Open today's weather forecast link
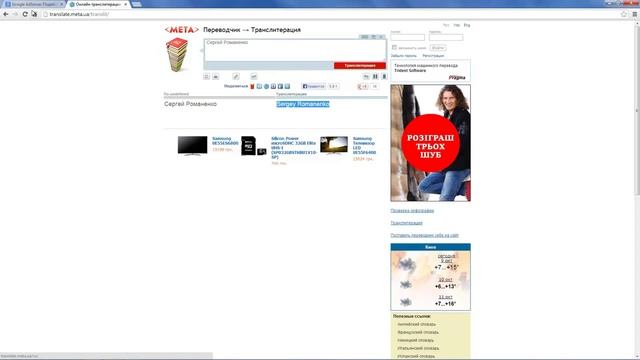 (446, 258)
